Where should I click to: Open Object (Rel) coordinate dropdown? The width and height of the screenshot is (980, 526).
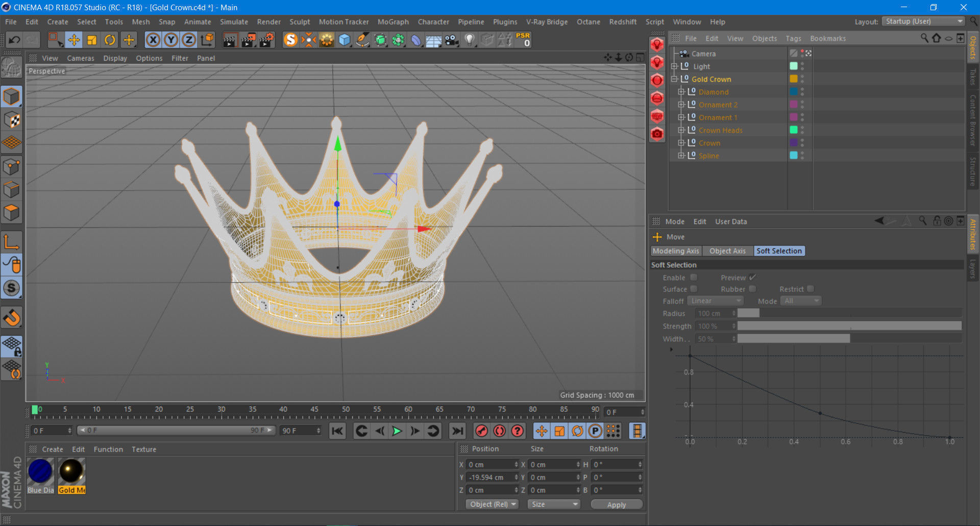(492, 504)
